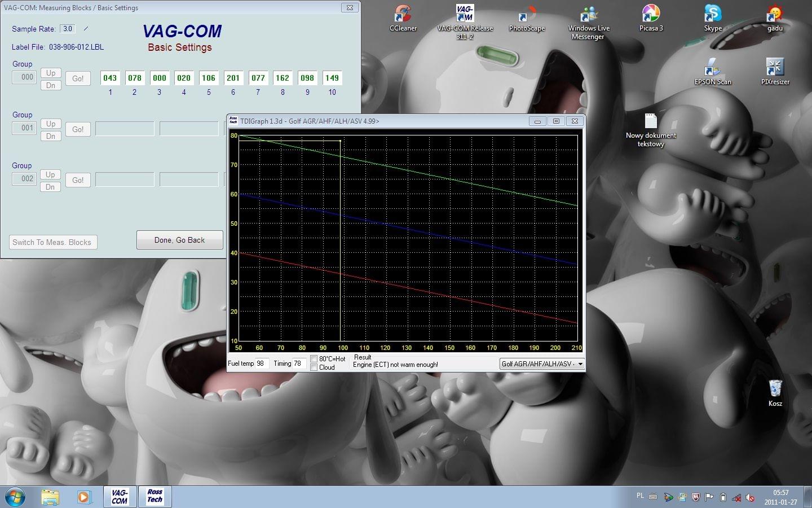Click the Engine (ECT) not warm enough result text

pos(395,365)
